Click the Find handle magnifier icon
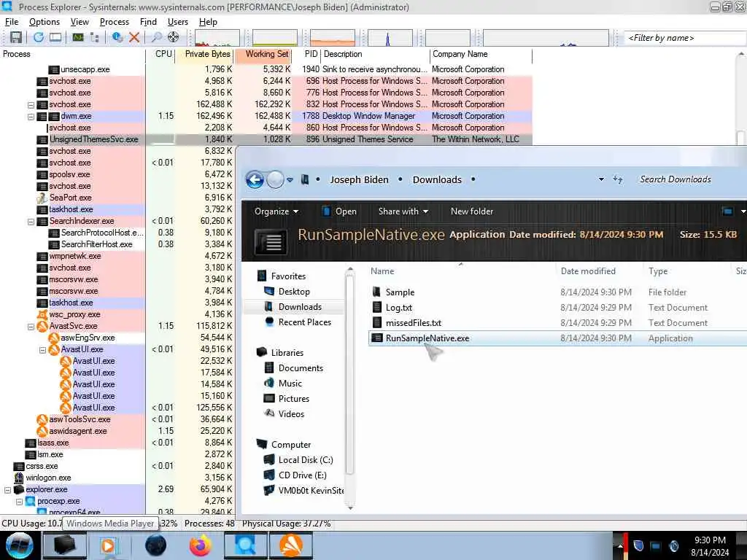The image size is (747, 560). (x=156, y=37)
